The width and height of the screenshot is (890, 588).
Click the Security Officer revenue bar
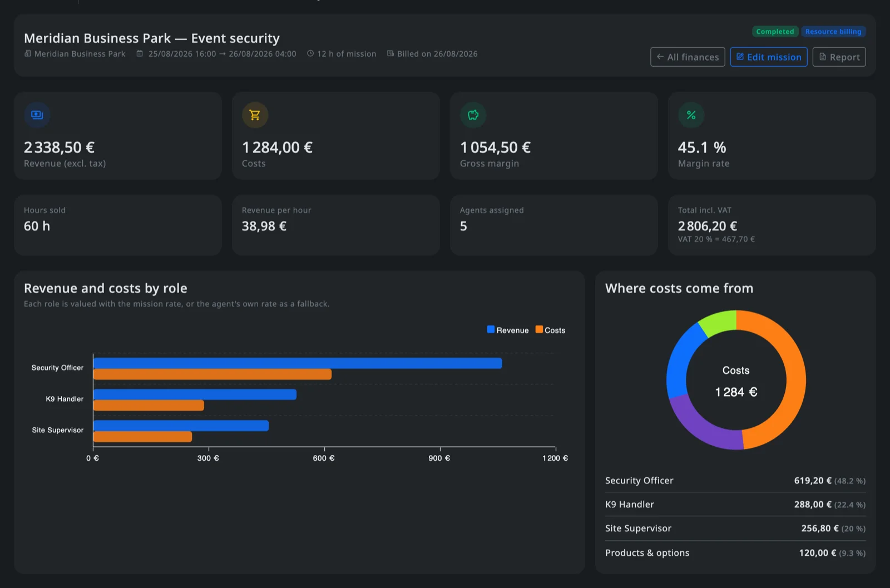[298, 363]
